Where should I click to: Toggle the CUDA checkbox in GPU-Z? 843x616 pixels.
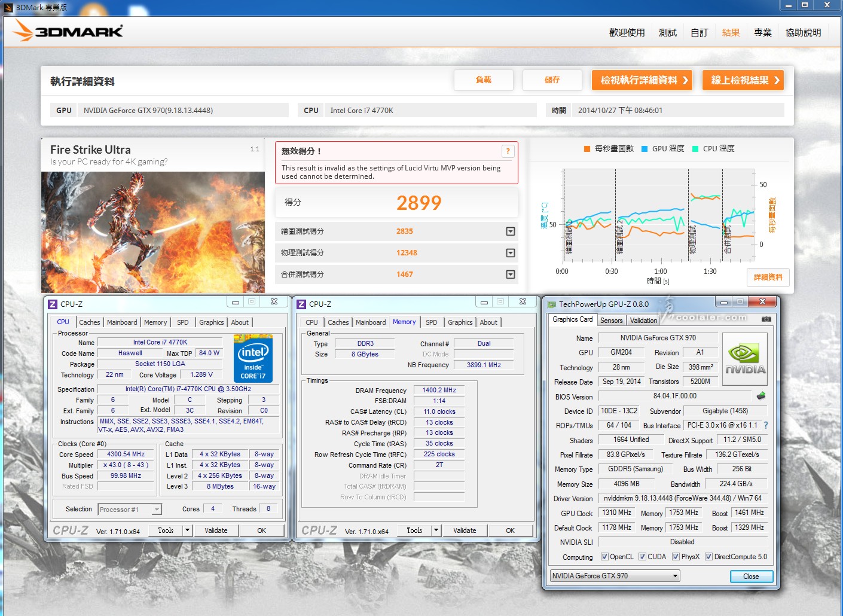point(642,557)
